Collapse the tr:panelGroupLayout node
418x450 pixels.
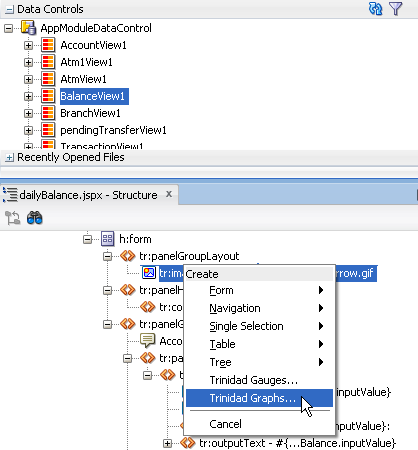pos(107,256)
